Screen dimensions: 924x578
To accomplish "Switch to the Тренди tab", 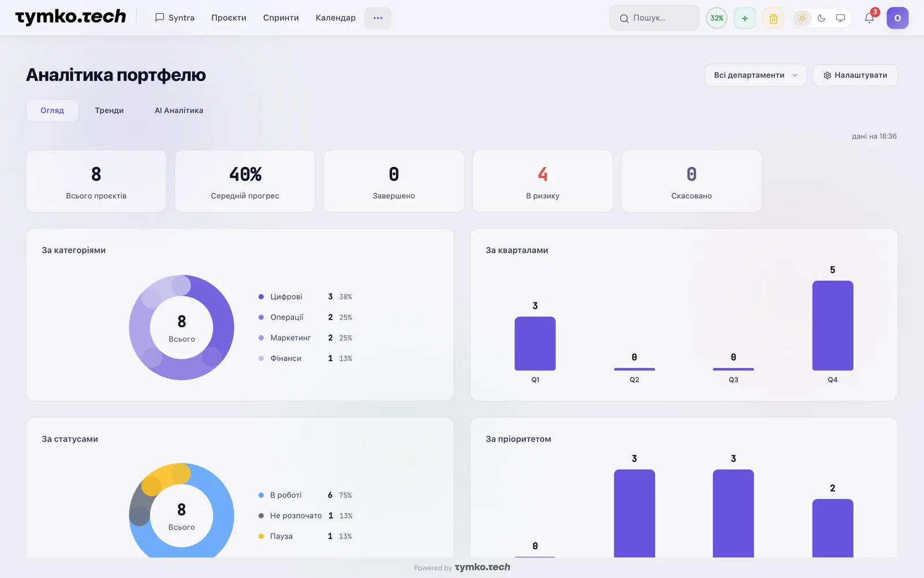I will pos(109,110).
